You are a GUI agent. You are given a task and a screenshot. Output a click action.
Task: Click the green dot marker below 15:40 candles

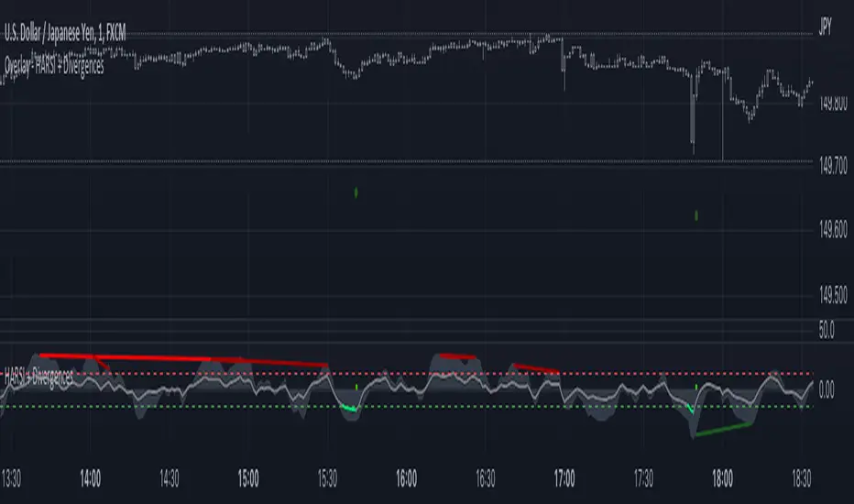pos(356,192)
